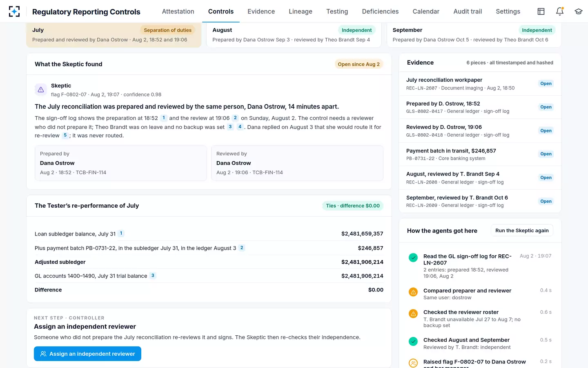The image size is (588, 368).
Task: Open citation 1 on Loan subledger balance row
Action: [x=121, y=233]
